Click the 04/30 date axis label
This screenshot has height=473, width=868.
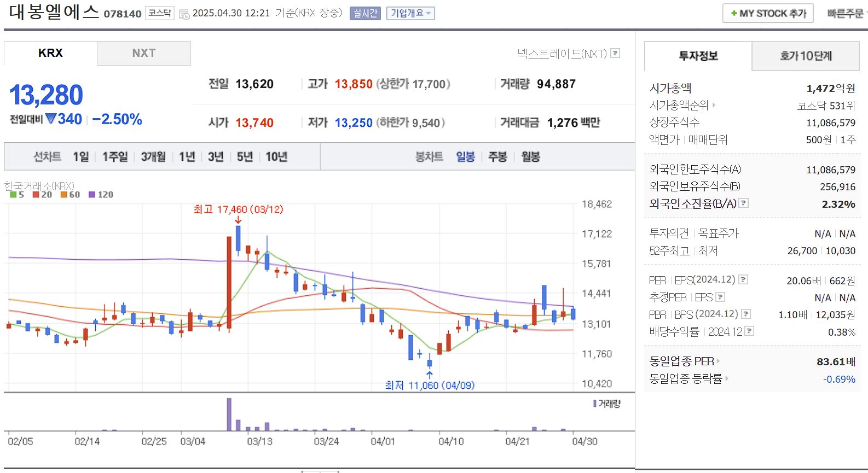(x=585, y=441)
